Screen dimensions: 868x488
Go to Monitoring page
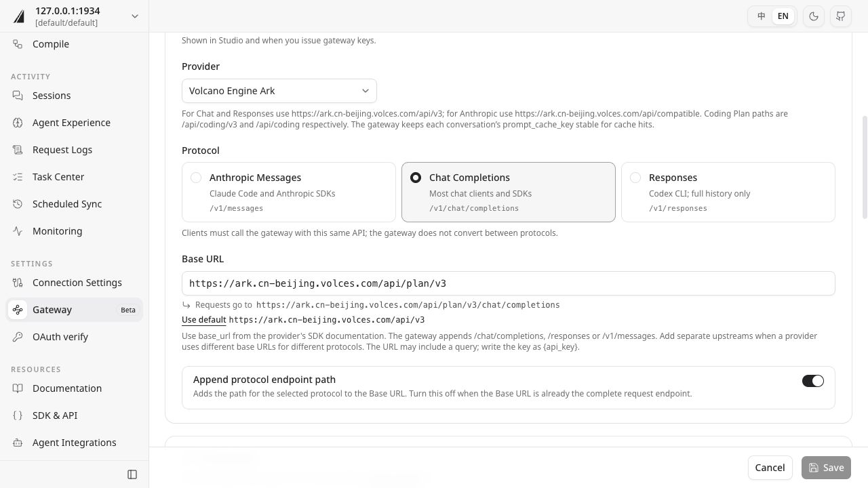coord(75,231)
